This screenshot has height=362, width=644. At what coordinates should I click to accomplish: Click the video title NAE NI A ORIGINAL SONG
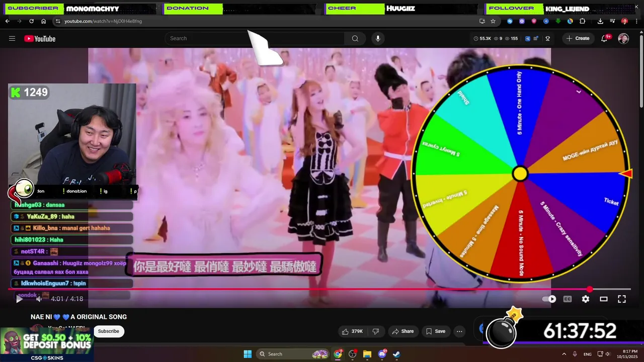tap(79, 317)
